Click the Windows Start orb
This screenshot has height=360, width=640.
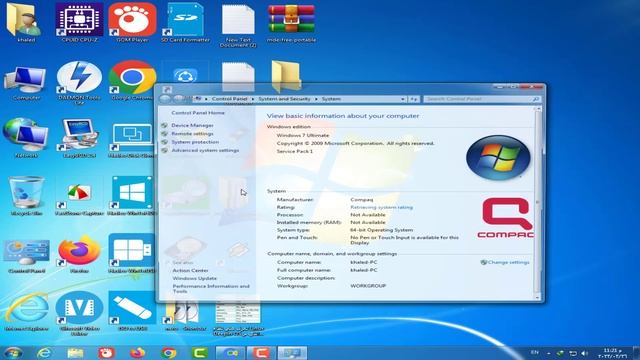click(x=13, y=352)
